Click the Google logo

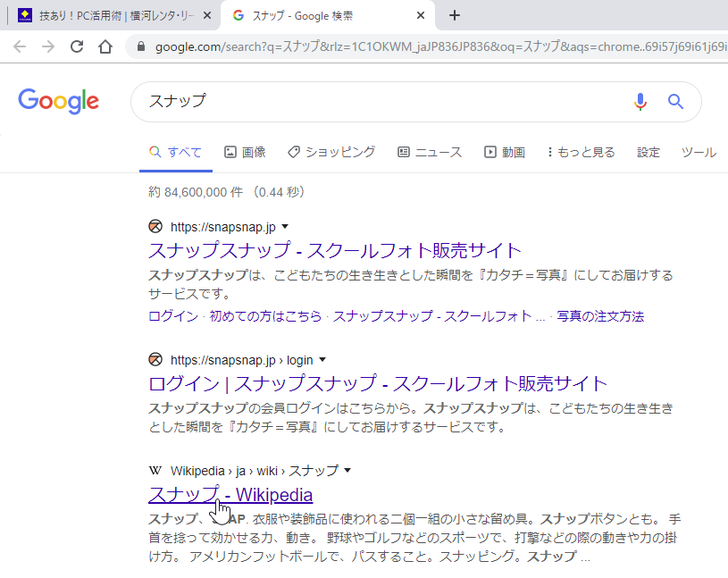(58, 101)
